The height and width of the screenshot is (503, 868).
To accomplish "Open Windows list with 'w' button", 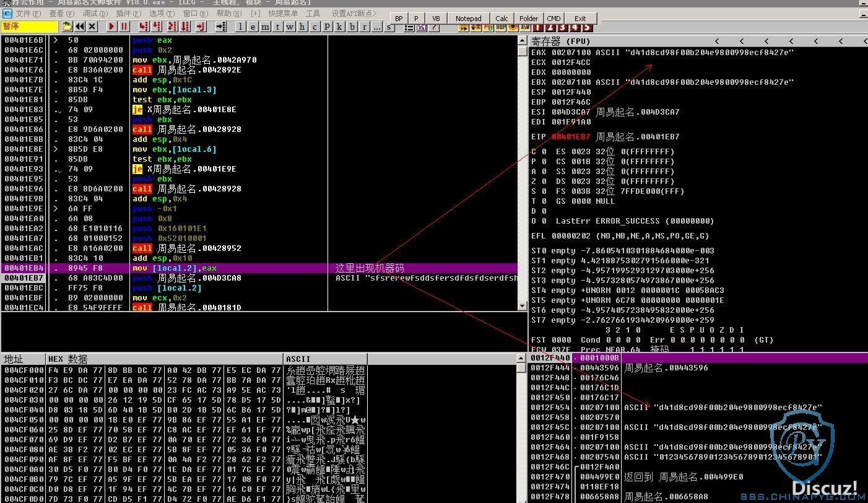I will [290, 27].
